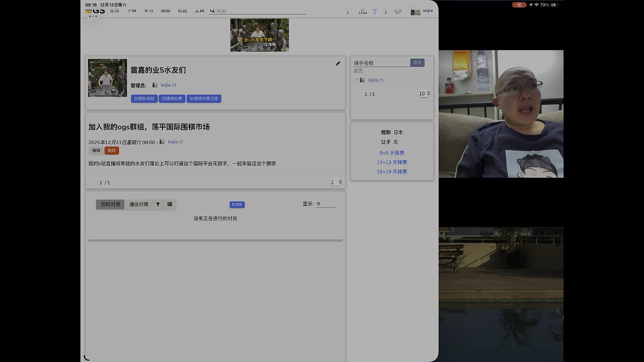Open the members page-size dropdown showing 10

[x=425, y=94]
